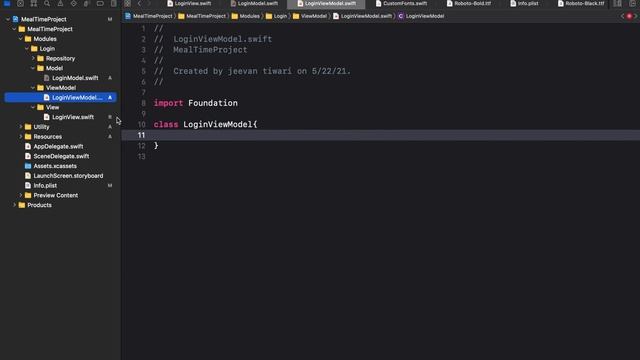The image size is (640, 360).
Task: Collapse the Login folder
Action: click(27, 49)
